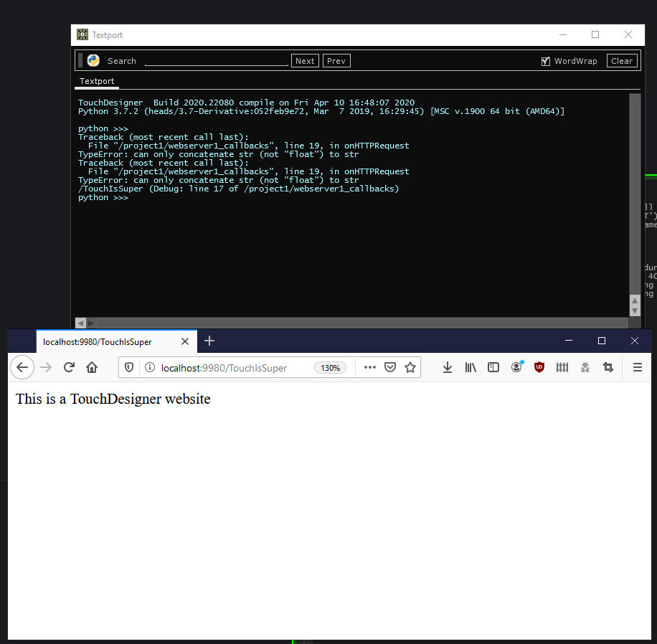Open Firefox library icon
Viewport: 657px width, 644px height.
(x=471, y=367)
